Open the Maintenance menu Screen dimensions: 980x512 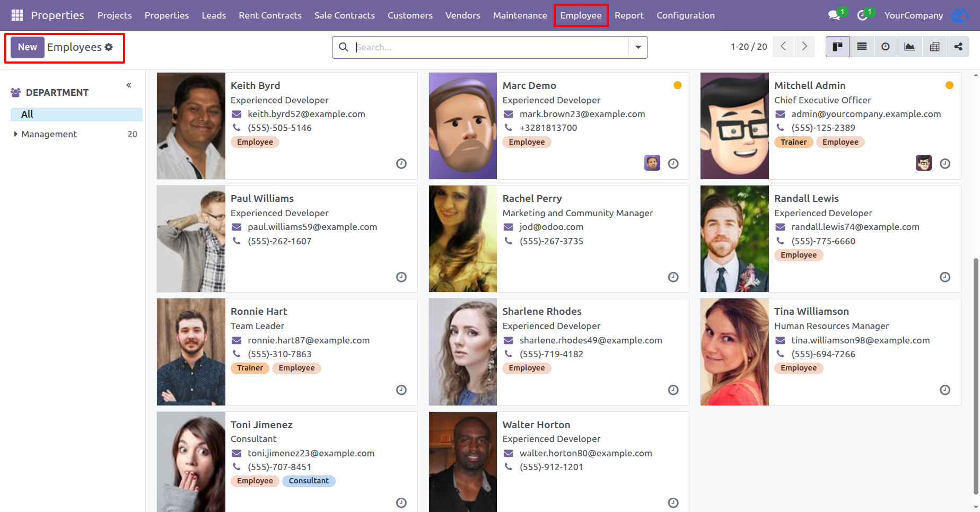pos(520,15)
